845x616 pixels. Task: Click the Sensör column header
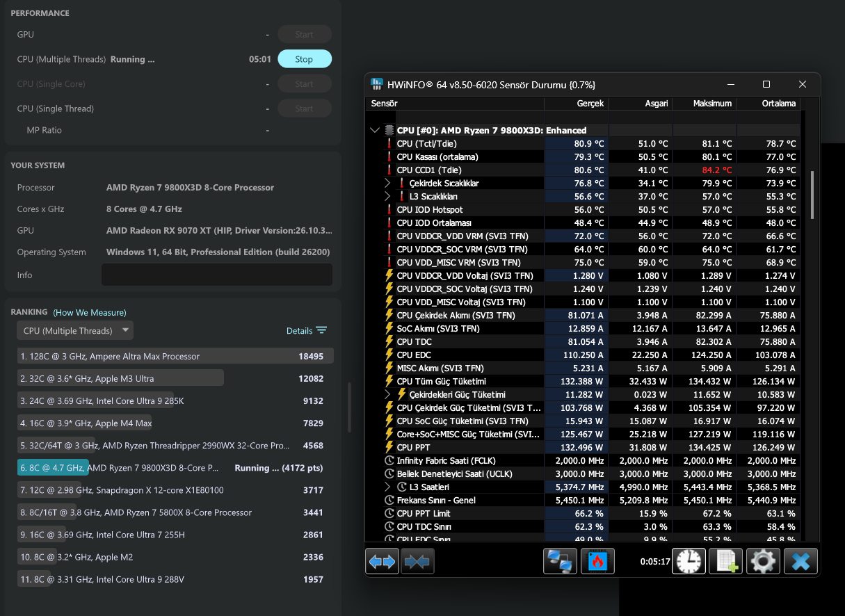455,104
